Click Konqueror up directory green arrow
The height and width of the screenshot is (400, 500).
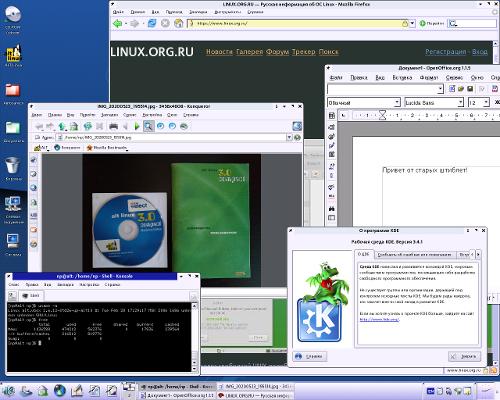(62, 126)
